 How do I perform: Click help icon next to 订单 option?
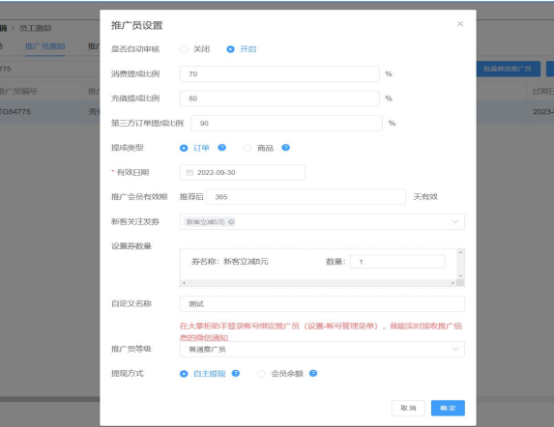click(222, 148)
